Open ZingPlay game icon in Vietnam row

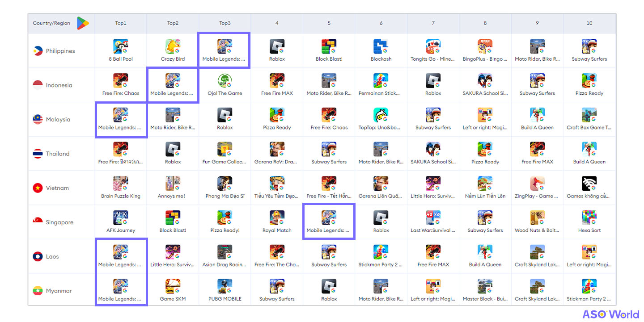click(537, 184)
